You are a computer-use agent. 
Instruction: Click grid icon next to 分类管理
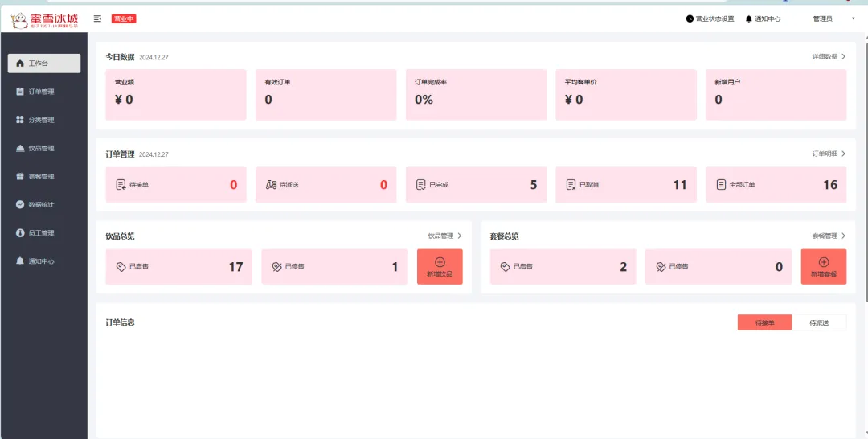point(20,120)
